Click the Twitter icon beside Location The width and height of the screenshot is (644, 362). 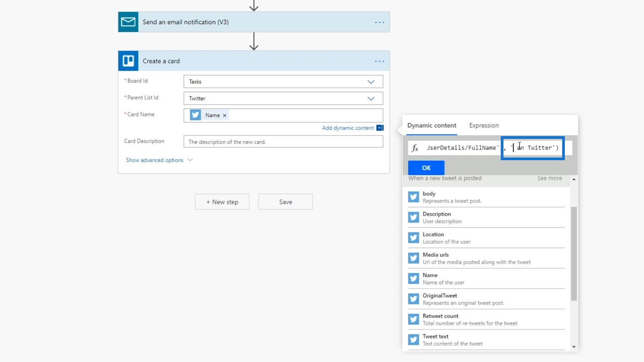point(413,238)
